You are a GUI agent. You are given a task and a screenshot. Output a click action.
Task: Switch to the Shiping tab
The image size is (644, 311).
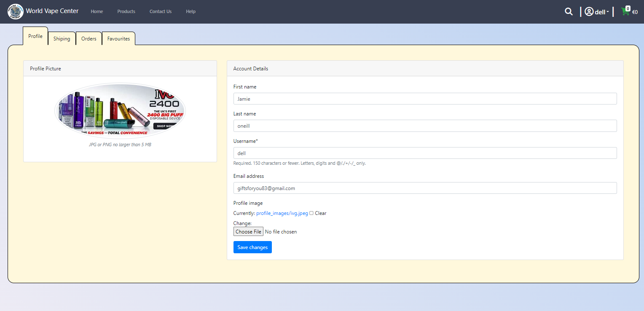(62, 39)
